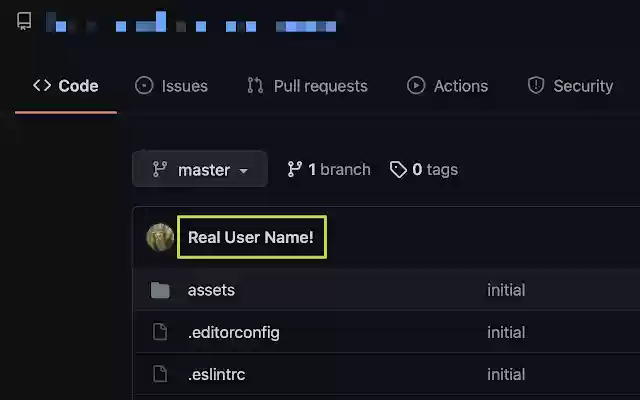Expand the master branch dropdown
The image size is (640, 400).
(200, 169)
